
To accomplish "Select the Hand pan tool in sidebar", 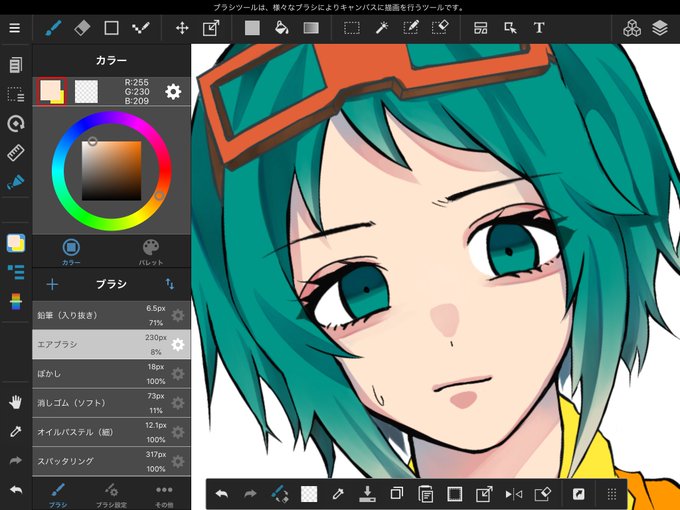I will pyautogui.click(x=16, y=402).
